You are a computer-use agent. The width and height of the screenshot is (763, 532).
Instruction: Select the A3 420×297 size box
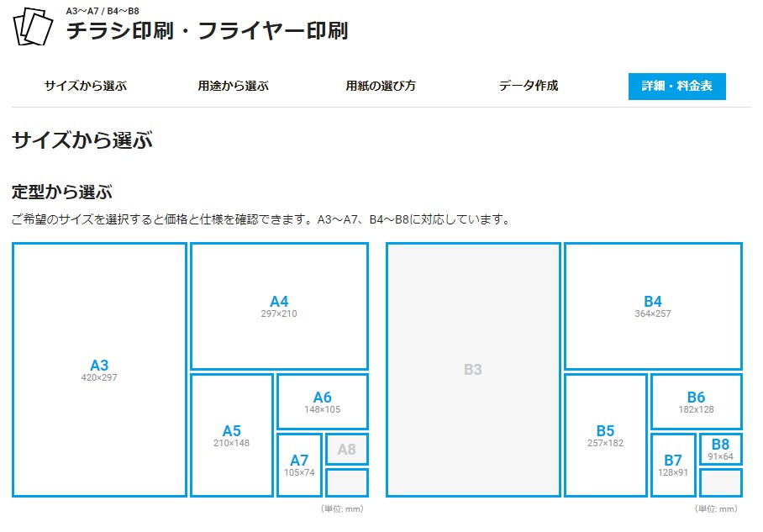(99, 370)
